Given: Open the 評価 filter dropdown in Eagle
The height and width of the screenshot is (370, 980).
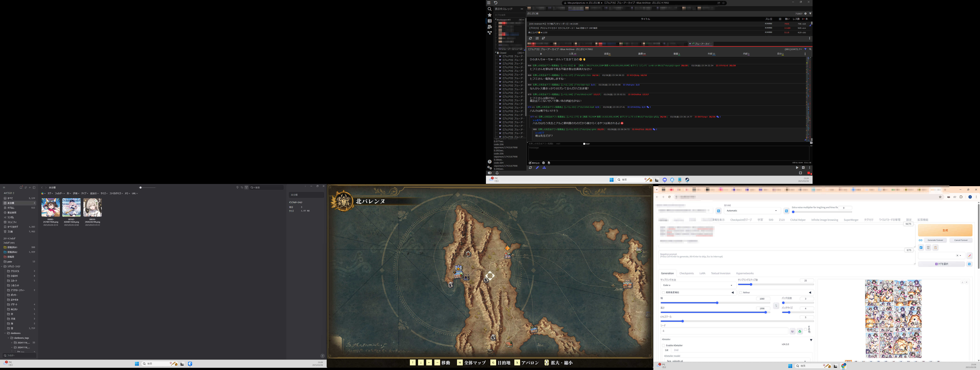Looking at the screenshot, I should point(76,193).
